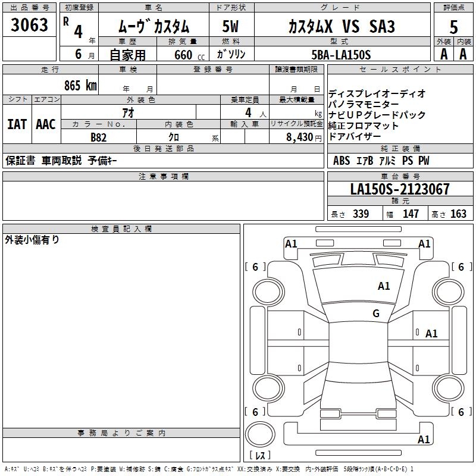This screenshot has height=476, width=476.
Task: Click seating capacity value 4 人
Action: [x=255, y=113]
